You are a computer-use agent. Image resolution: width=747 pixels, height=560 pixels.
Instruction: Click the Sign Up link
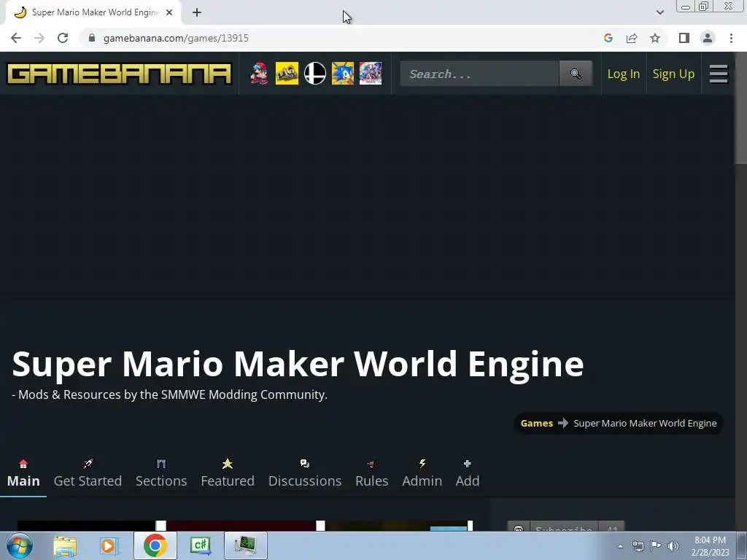673,74
